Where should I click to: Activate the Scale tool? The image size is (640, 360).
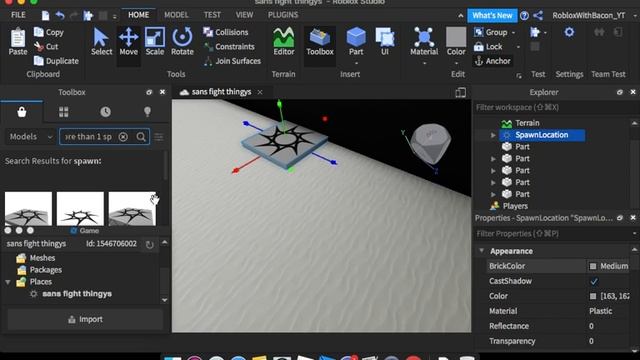tap(155, 42)
